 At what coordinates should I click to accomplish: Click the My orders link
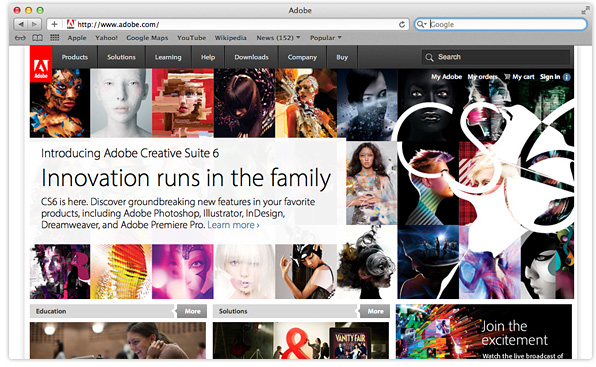482,77
